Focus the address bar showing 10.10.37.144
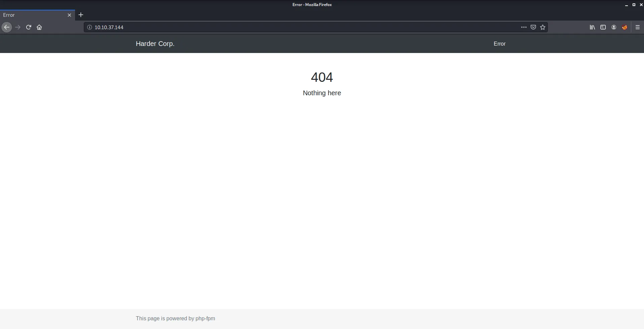Viewport: 644px width, 329px height. pyautogui.click(x=302, y=27)
